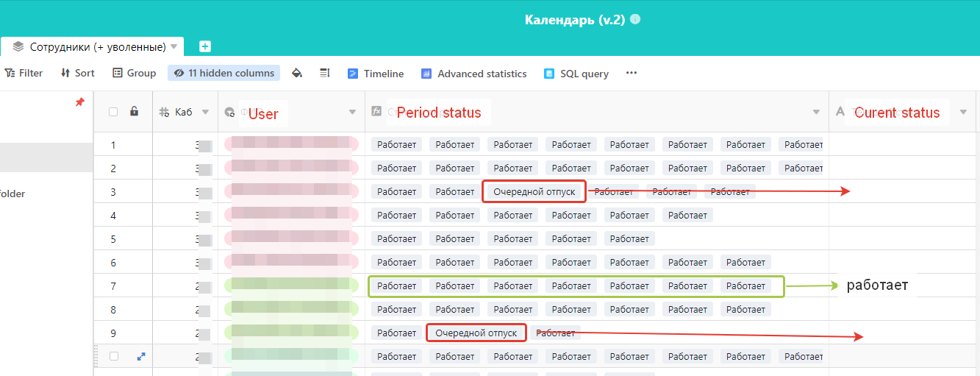
Task: Add a new table with plus icon
Action: click(x=205, y=46)
